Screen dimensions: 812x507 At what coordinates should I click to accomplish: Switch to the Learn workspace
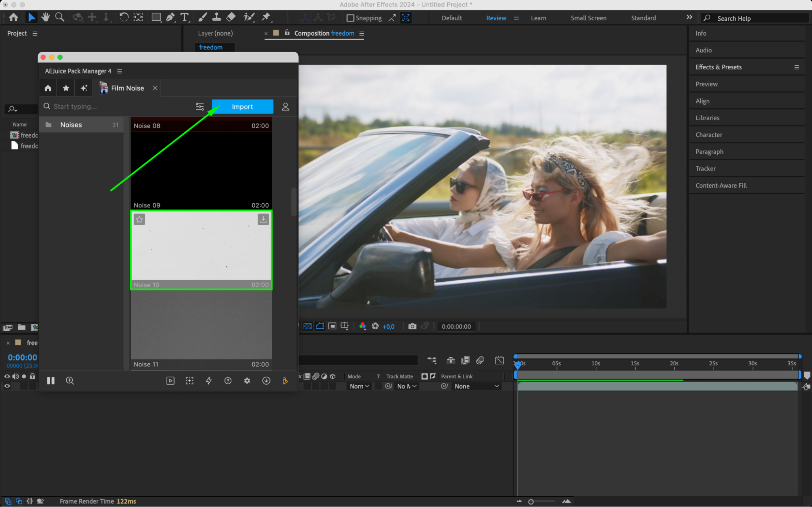tap(538, 18)
